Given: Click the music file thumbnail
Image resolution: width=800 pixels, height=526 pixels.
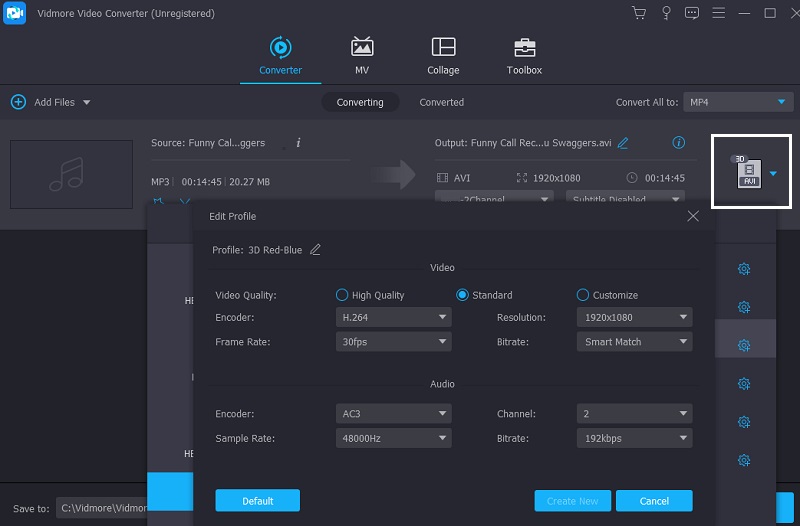Looking at the screenshot, I should [x=71, y=174].
